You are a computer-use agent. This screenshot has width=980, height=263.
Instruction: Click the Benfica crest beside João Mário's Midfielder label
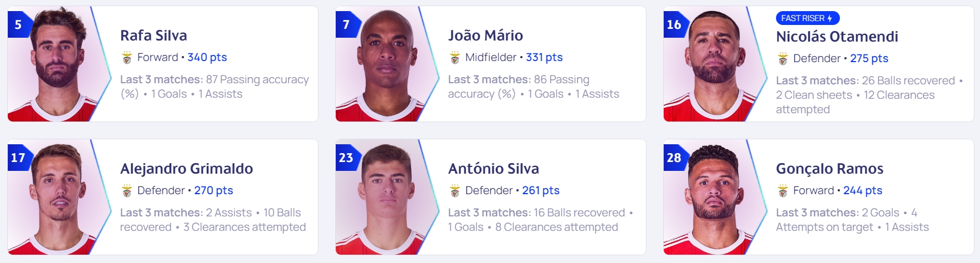455,58
